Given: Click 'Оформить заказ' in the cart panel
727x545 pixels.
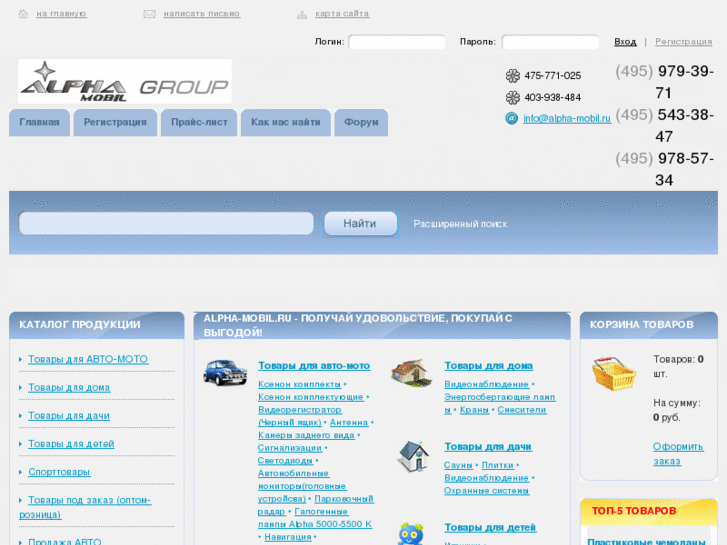Looking at the screenshot, I should pos(678,454).
